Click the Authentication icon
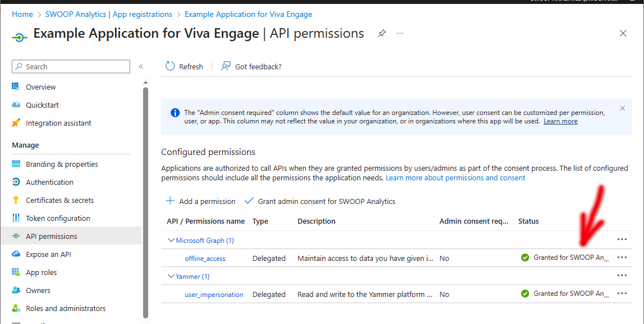Image resolution: width=644 pixels, height=324 pixels. pos(16,182)
